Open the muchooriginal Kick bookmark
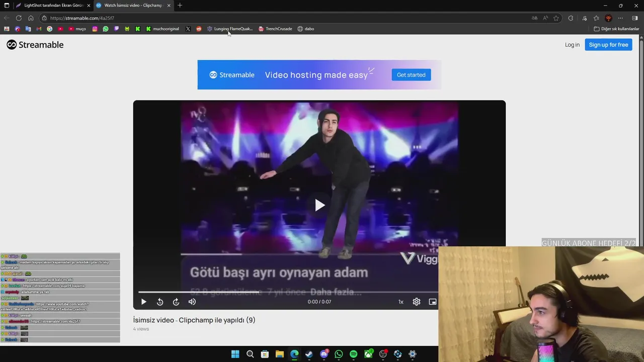Screen dimensions: 644x362 click(162, 29)
